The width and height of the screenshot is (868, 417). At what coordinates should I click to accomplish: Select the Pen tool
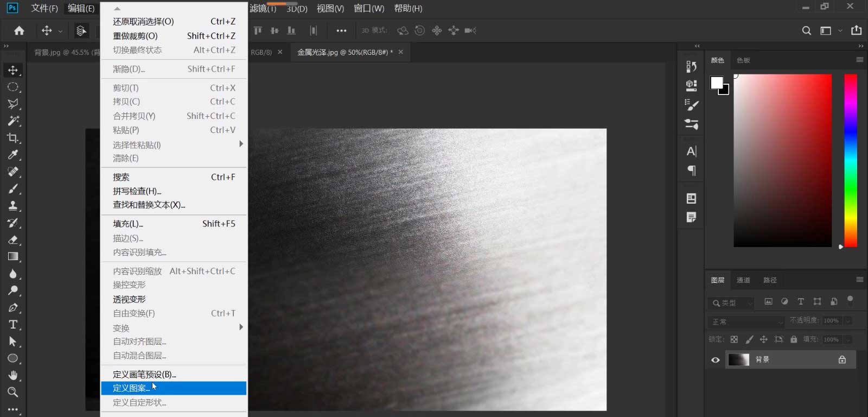(x=13, y=307)
